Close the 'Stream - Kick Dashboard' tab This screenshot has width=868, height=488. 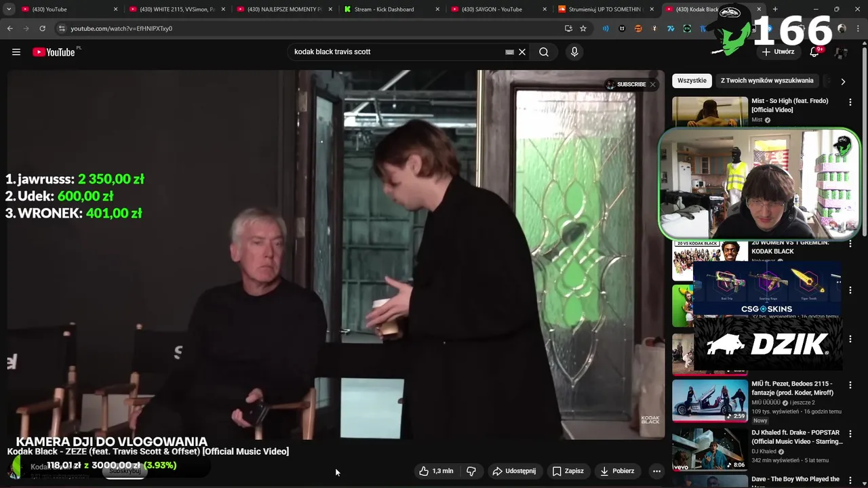tap(437, 9)
